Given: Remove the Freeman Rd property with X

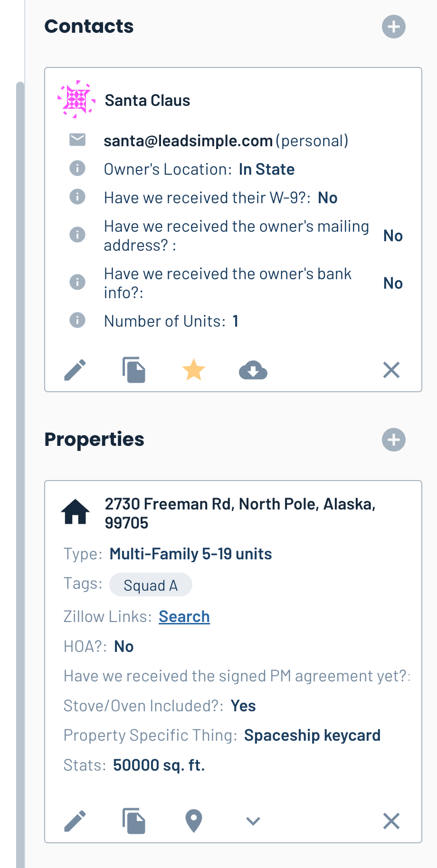Looking at the screenshot, I should [x=391, y=821].
